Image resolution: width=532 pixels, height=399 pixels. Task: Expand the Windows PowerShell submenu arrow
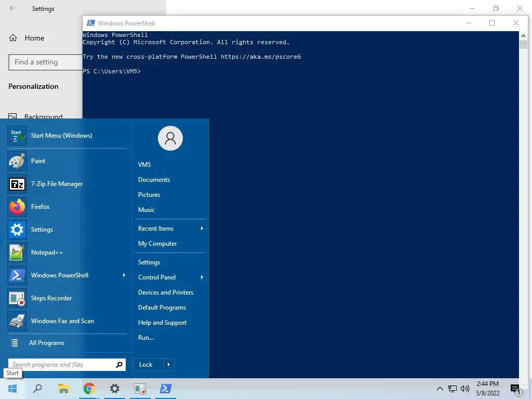pos(124,275)
